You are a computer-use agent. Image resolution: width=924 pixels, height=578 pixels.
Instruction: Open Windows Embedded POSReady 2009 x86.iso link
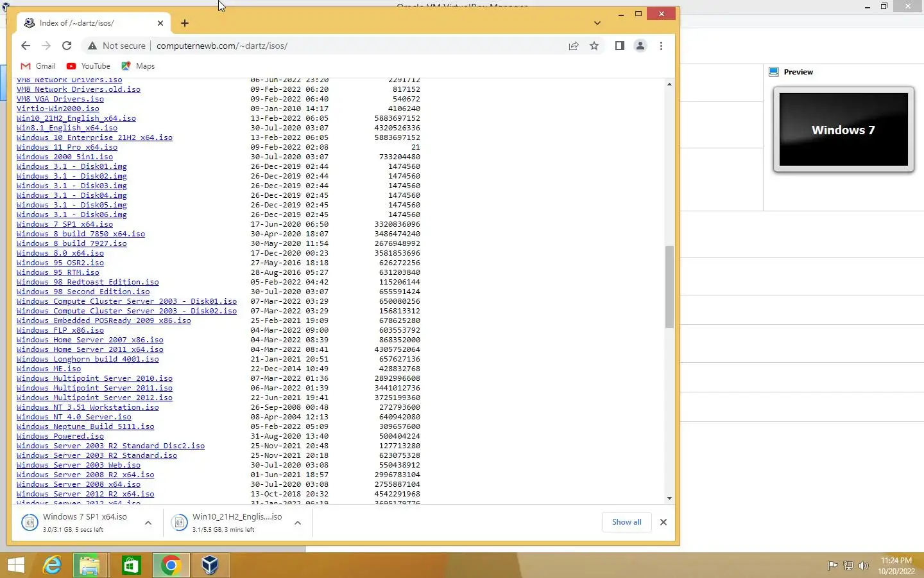[x=104, y=320]
